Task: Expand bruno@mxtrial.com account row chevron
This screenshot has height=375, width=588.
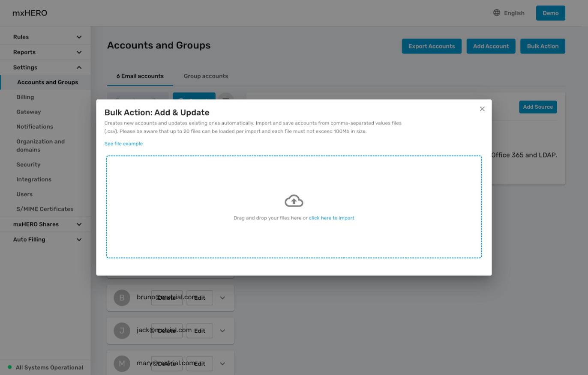Action: 222,298
